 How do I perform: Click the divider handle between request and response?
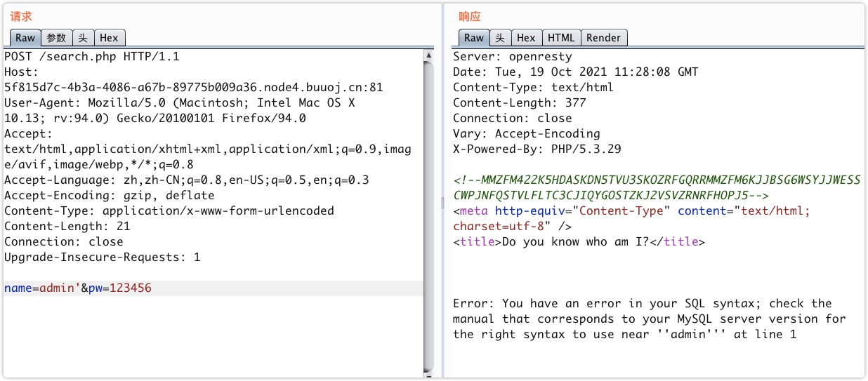click(442, 203)
